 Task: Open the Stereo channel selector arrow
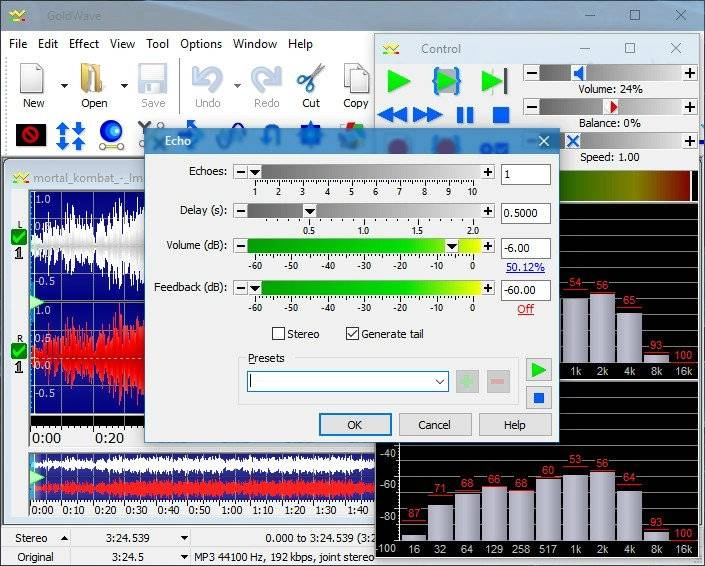point(65,538)
